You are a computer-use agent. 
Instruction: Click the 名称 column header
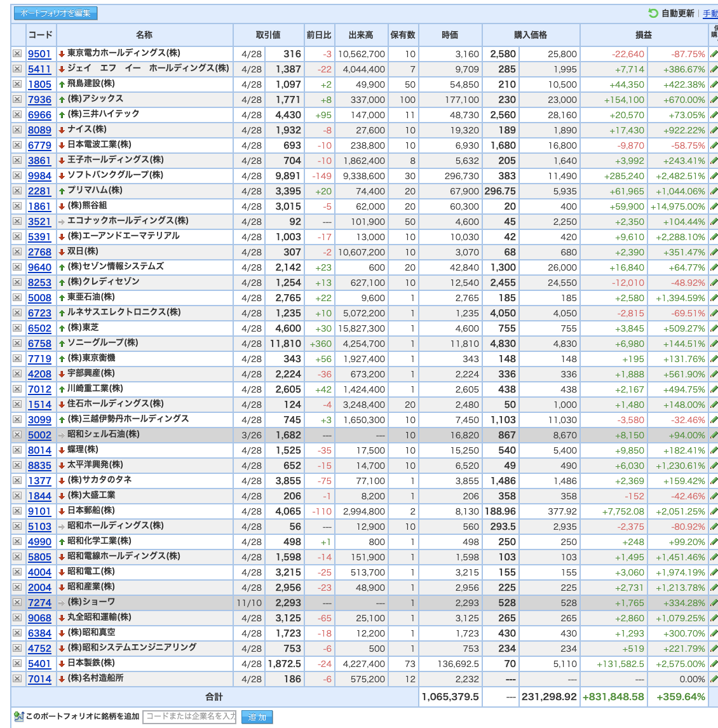point(144,35)
